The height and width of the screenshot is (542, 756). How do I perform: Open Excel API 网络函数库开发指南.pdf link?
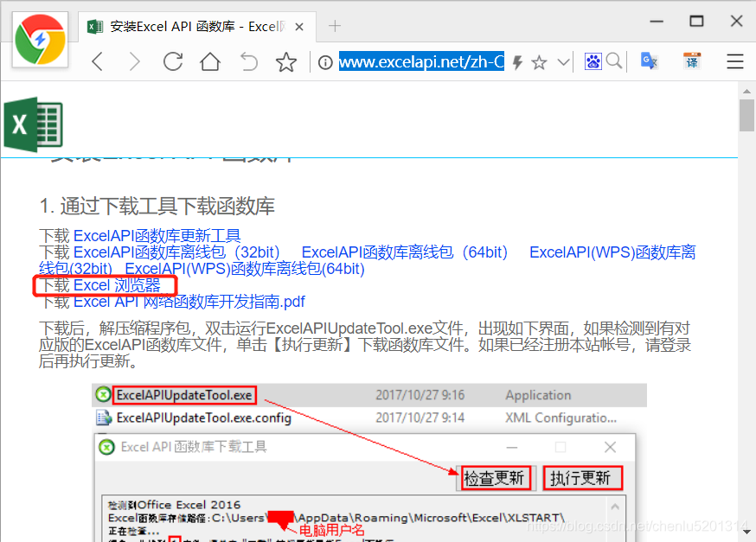189,302
